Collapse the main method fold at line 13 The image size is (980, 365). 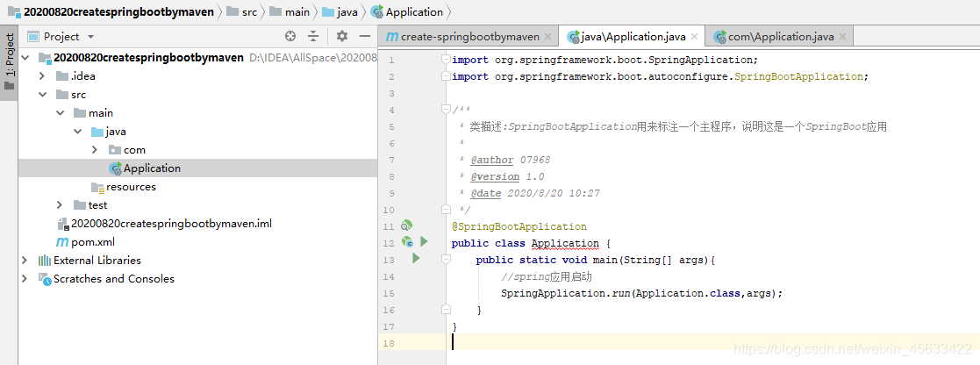coord(446,259)
